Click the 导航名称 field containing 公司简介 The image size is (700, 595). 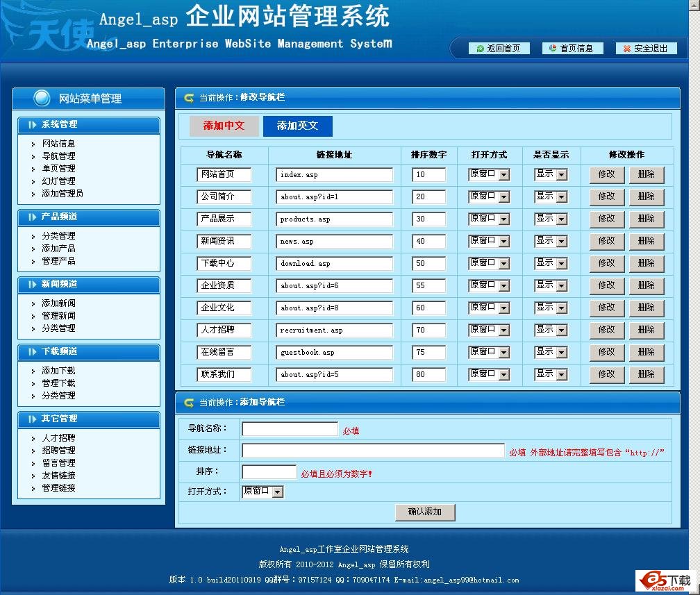tap(224, 197)
